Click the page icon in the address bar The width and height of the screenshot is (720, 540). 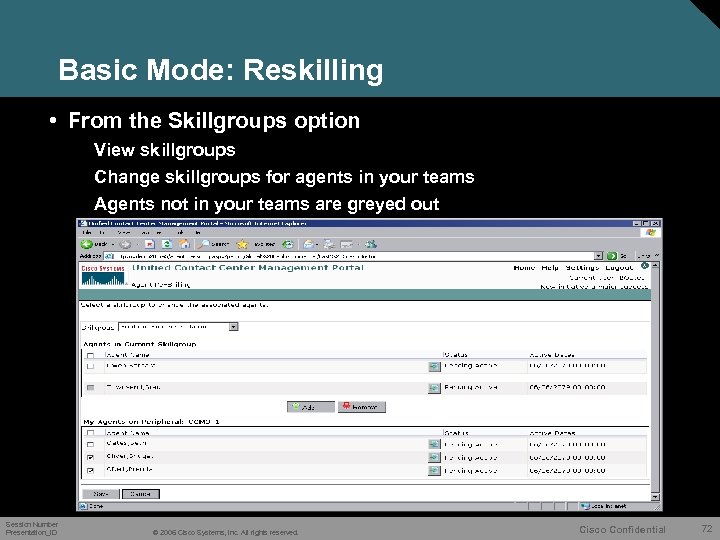point(109,256)
